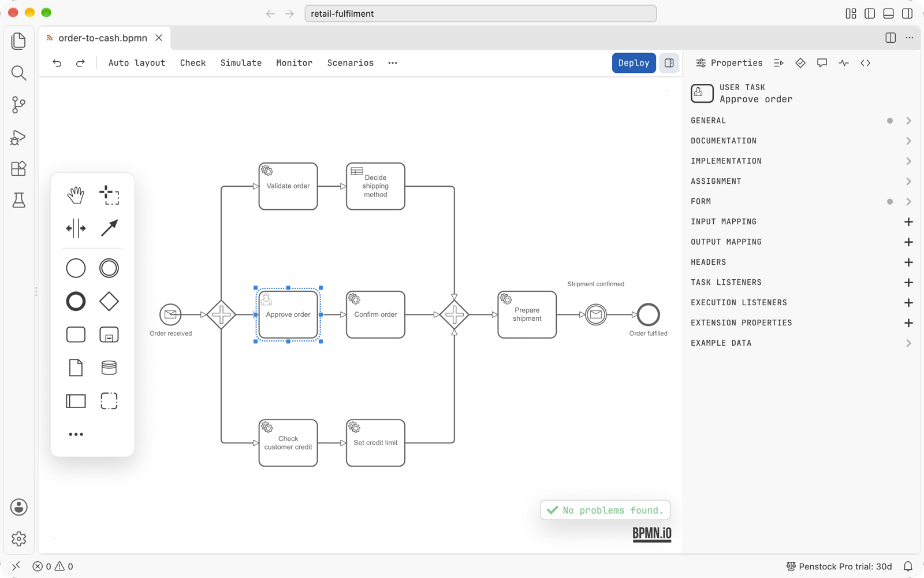Screen dimensions: 924x578
Task: Show the XML code view icon
Action: tap(865, 63)
